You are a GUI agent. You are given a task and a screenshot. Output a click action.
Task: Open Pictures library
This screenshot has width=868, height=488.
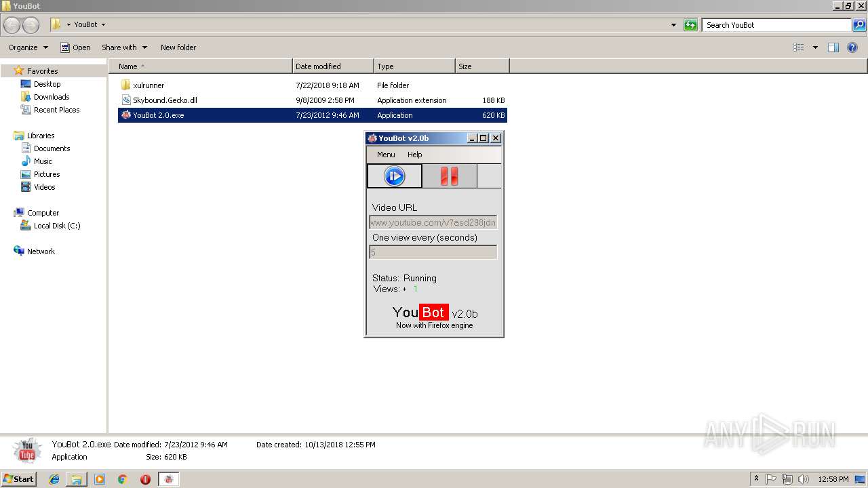click(x=47, y=174)
